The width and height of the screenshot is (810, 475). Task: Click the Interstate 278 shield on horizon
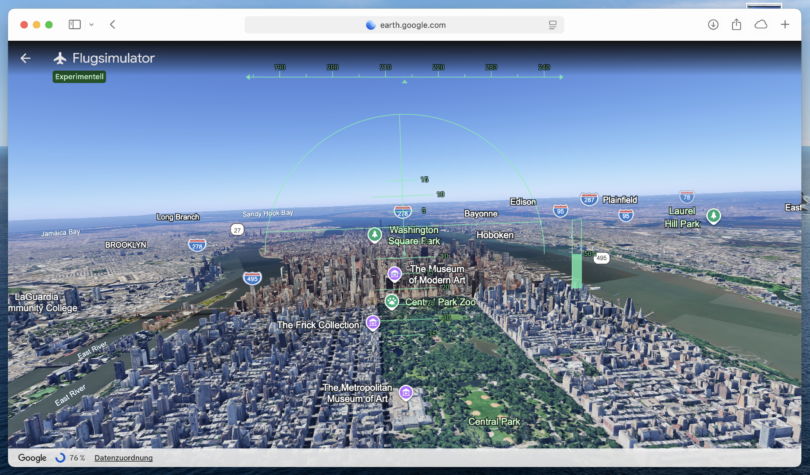pos(402,212)
